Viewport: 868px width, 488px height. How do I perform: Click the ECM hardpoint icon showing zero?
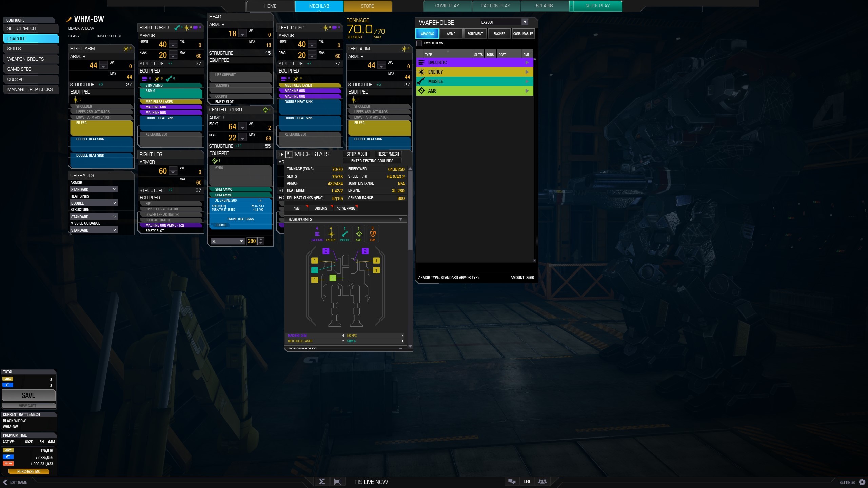coord(373,233)
